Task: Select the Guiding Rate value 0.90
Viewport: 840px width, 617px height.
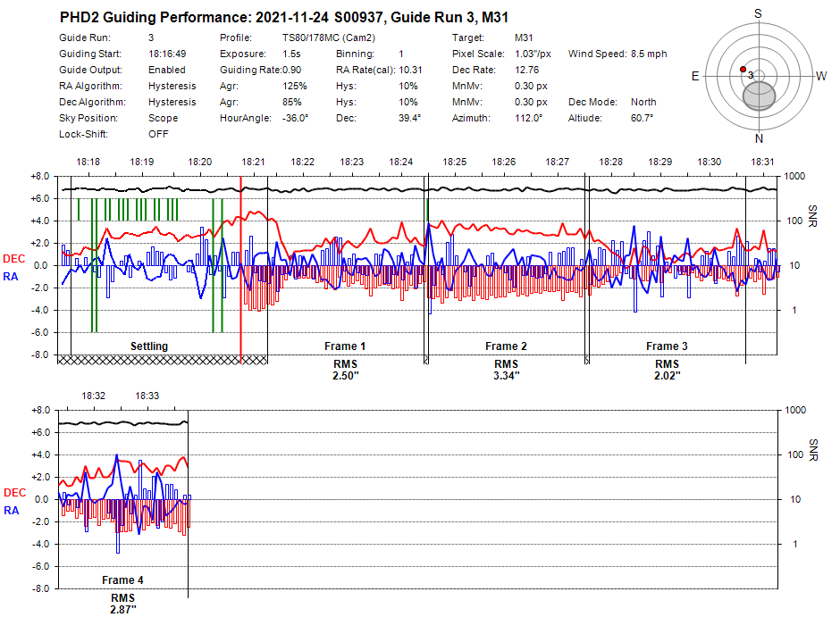Action: click(x=291, y=71)
